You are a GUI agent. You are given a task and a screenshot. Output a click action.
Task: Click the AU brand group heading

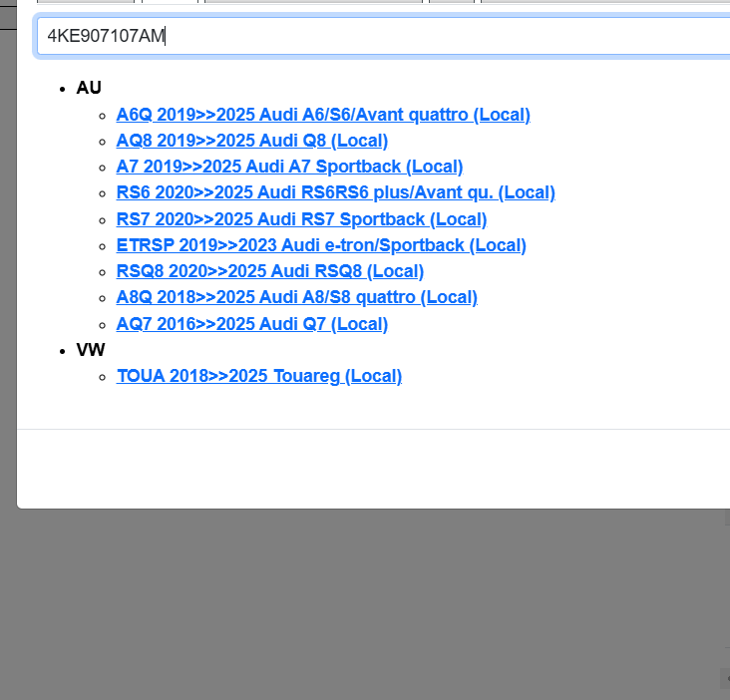[89, 88]
